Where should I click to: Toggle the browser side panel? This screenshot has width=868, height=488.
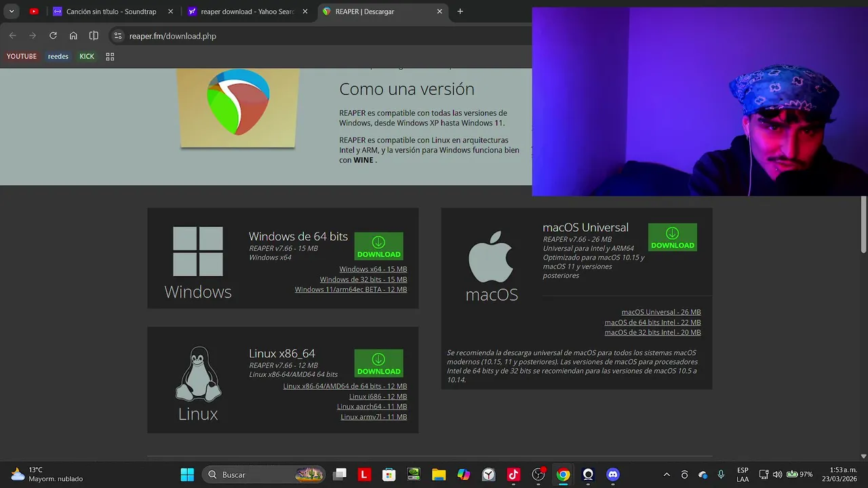94,36
